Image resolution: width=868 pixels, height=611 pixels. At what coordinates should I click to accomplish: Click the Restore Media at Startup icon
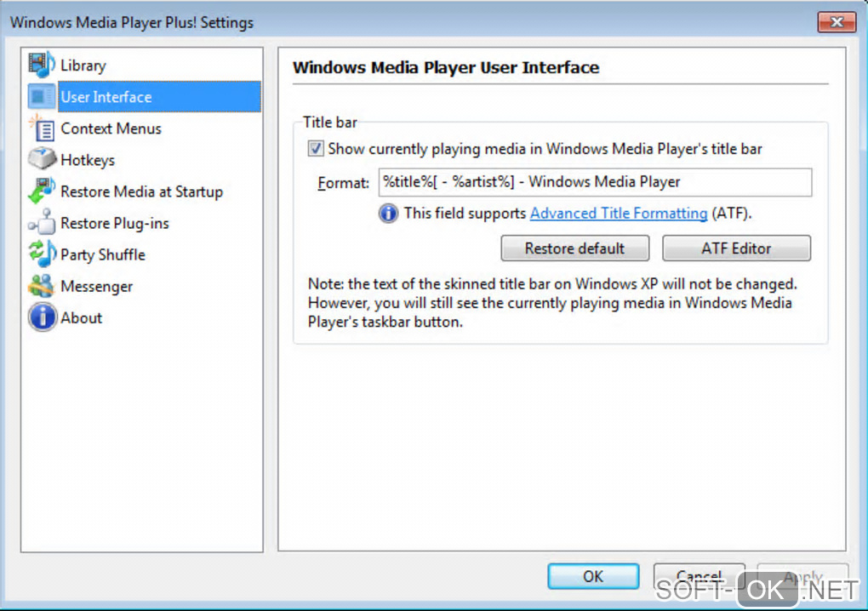pyautogui.click(x=42, y=191)
